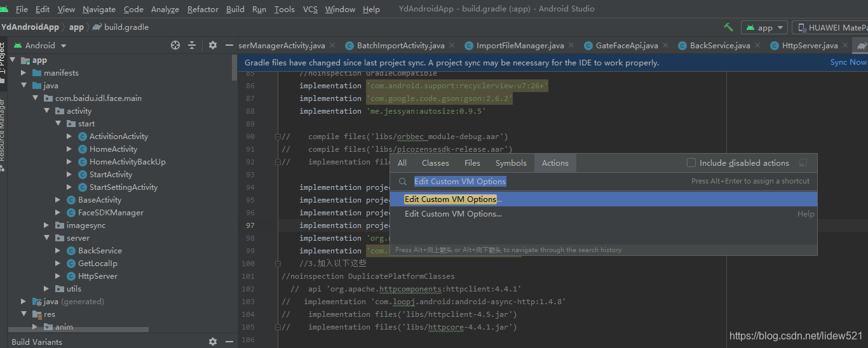Viewport: 868px width, 348px height.
Task: Click the Project tree horizontal scrollbar
Action: point(78,330)
